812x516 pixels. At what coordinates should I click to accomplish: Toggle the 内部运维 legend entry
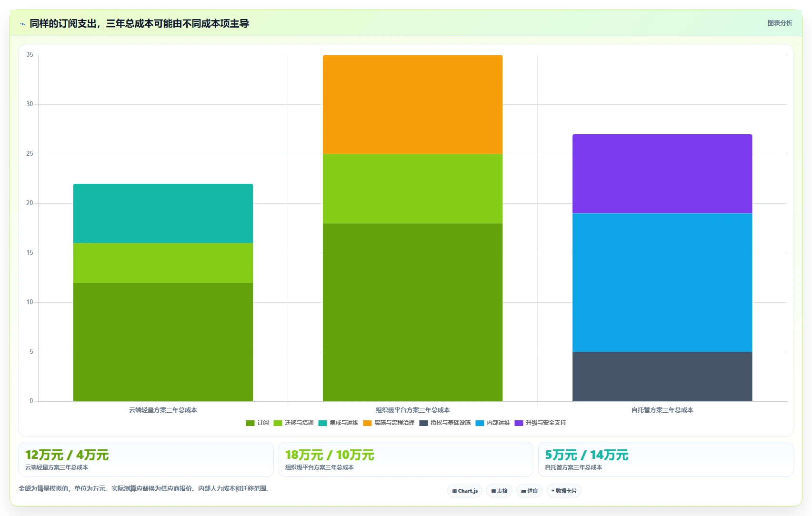[x=492, y=423]
